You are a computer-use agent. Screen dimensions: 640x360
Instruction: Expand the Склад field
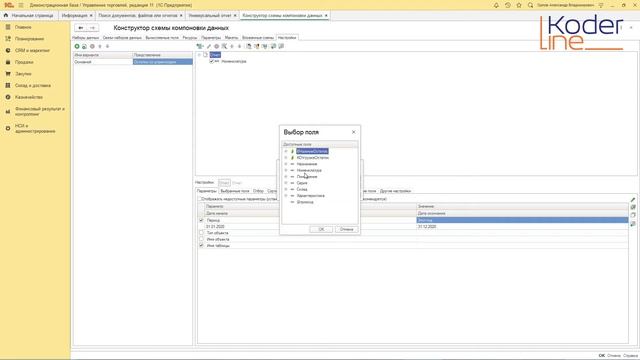coord(286,189)
